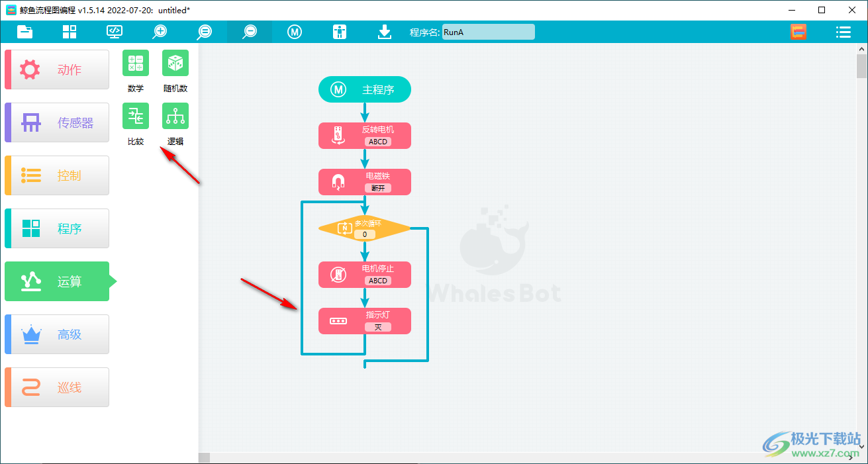
Task: Switch to the 动作 action category
Action: [x=57, y=70]
